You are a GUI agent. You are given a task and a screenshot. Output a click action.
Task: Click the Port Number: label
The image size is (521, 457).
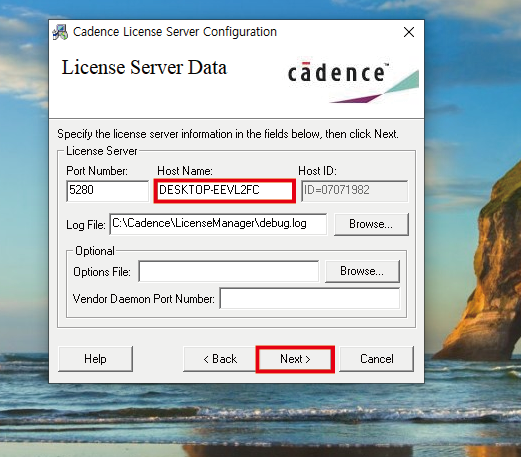[97, 171]
